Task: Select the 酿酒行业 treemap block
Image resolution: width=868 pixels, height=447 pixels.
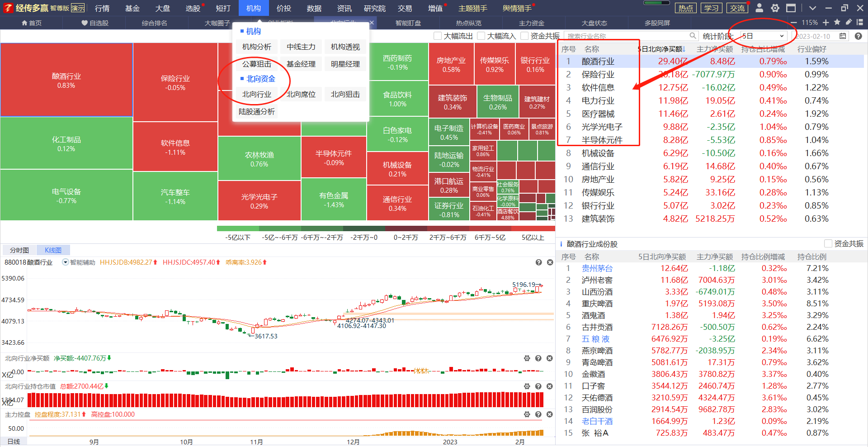Action: point(66,80)
